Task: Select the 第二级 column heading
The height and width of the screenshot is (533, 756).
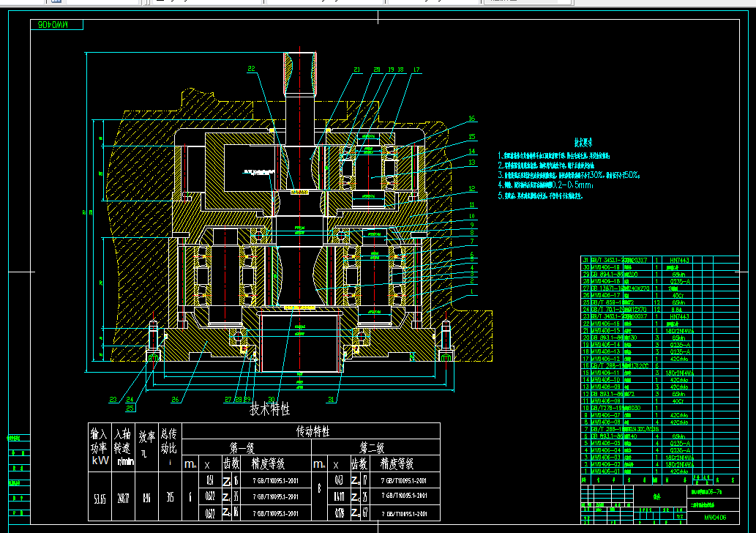Action: point(372,447)
